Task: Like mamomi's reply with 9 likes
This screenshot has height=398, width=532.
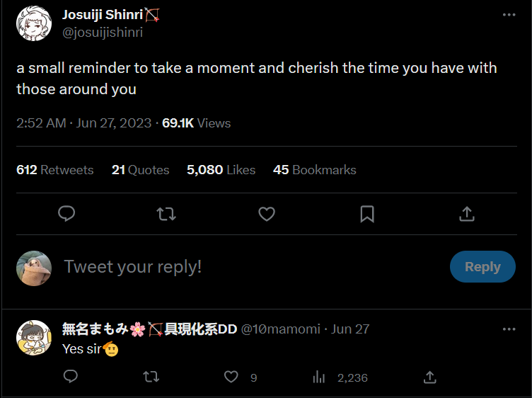Action: (x=231, y=377)
